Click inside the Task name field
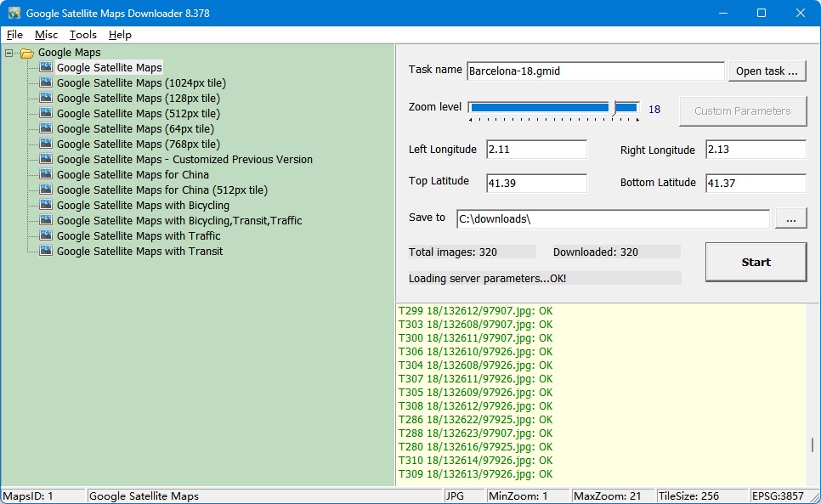The height and width of the screenshot is (504, 821). 595,71
